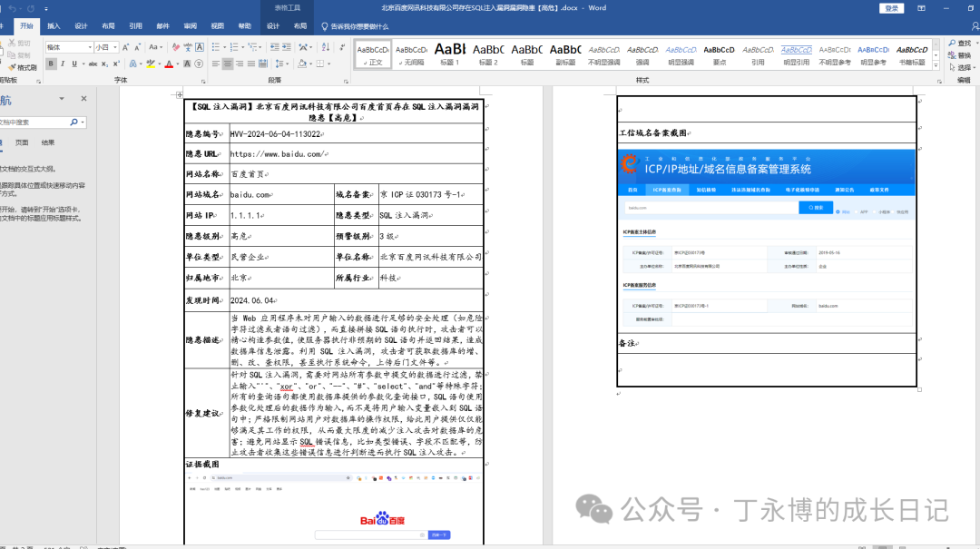Apply a multilevel list

pos(252,47)
